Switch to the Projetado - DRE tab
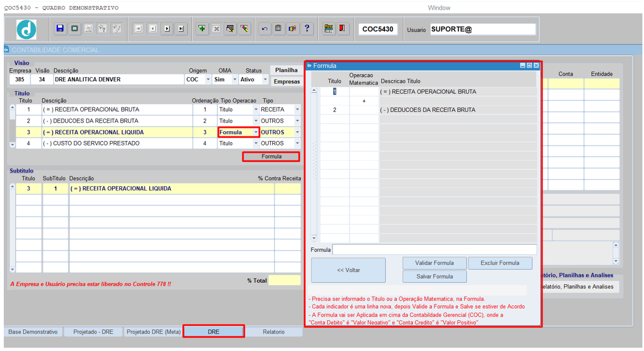644x351 pixels. (93, 331)
